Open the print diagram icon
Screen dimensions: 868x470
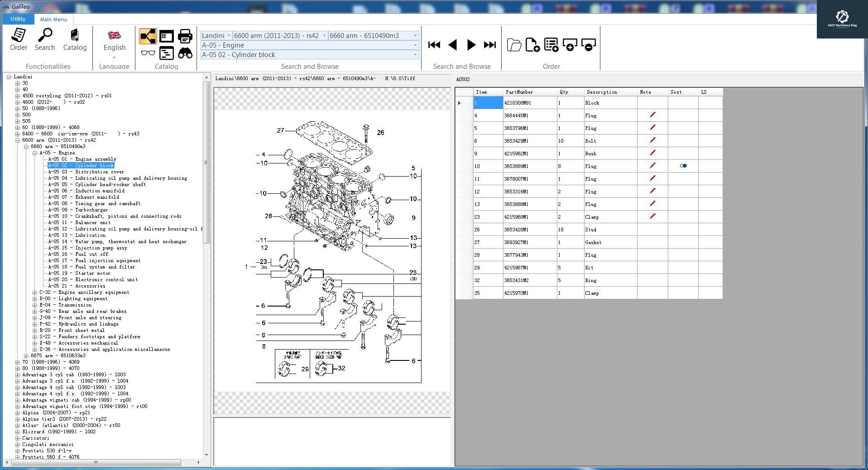185,36
